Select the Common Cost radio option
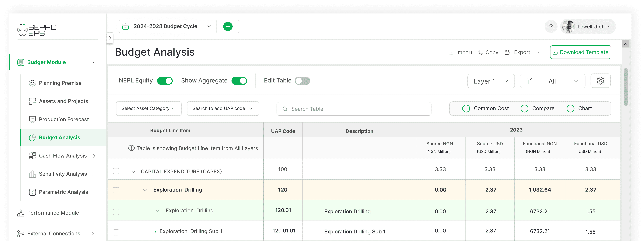The height and width of the screenshot is (241, 644). click(466, 108)
